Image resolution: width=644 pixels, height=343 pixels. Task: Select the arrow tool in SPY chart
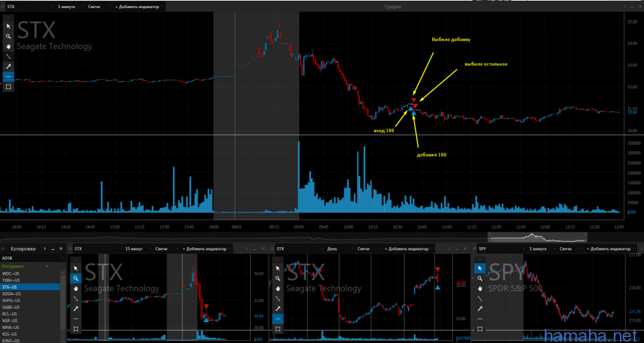pyautogui.click(x=480, y=309)
